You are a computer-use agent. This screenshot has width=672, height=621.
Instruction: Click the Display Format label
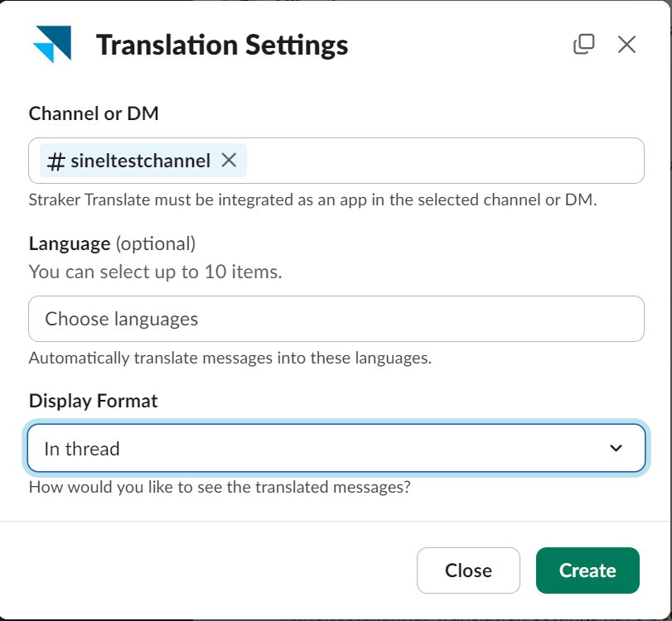tap(94, 401)
